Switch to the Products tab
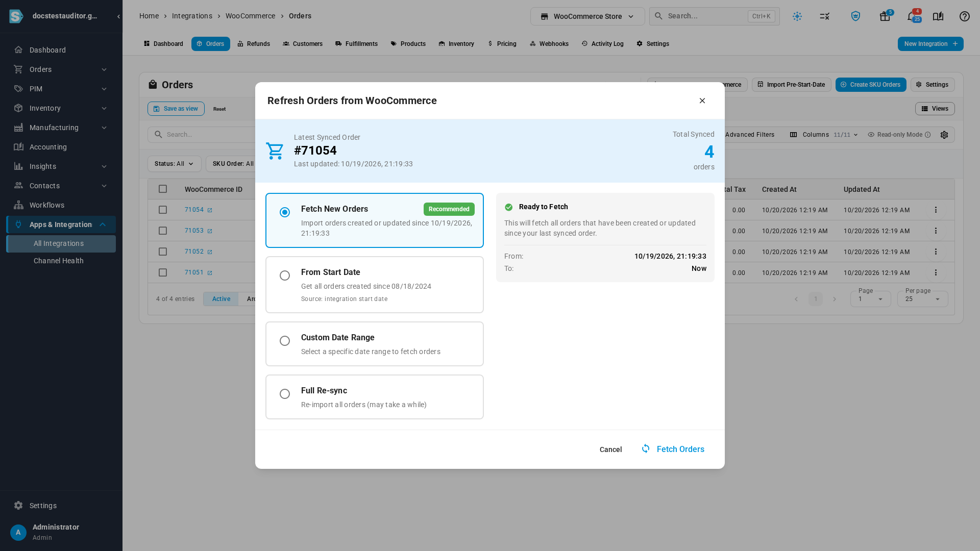Viewport: 980px width, 551px height. pos(408,44)
